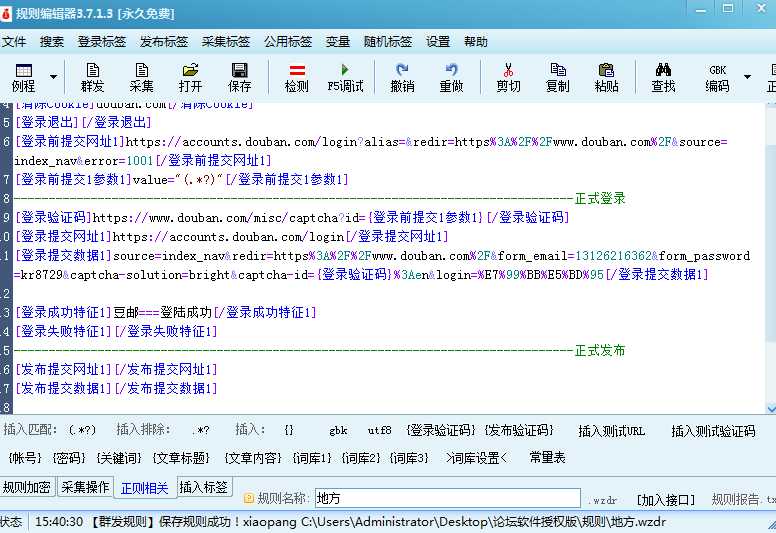Insert the {密码} variable
The height and width of the screenshot is (533, 776).
pos(69,458)
